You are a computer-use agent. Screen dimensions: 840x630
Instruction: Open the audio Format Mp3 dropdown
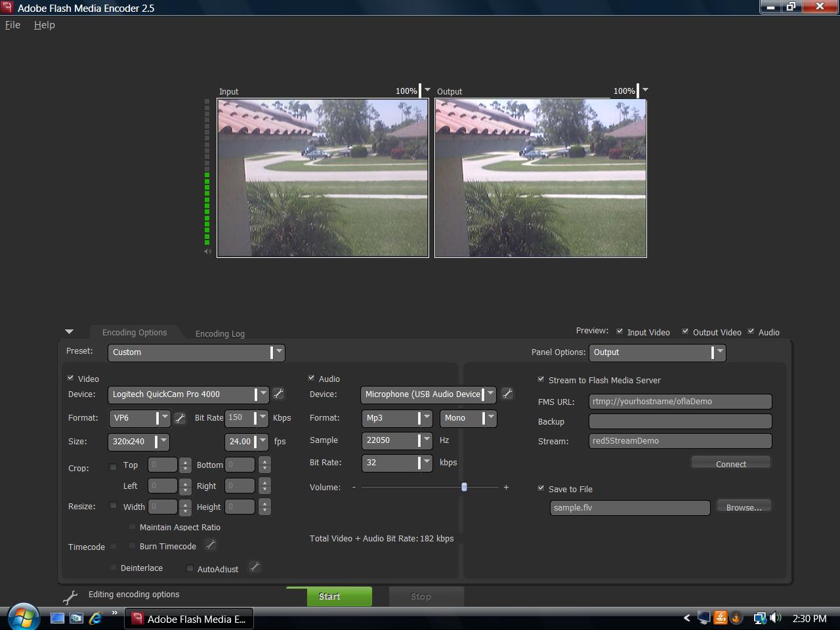[397, 418]
